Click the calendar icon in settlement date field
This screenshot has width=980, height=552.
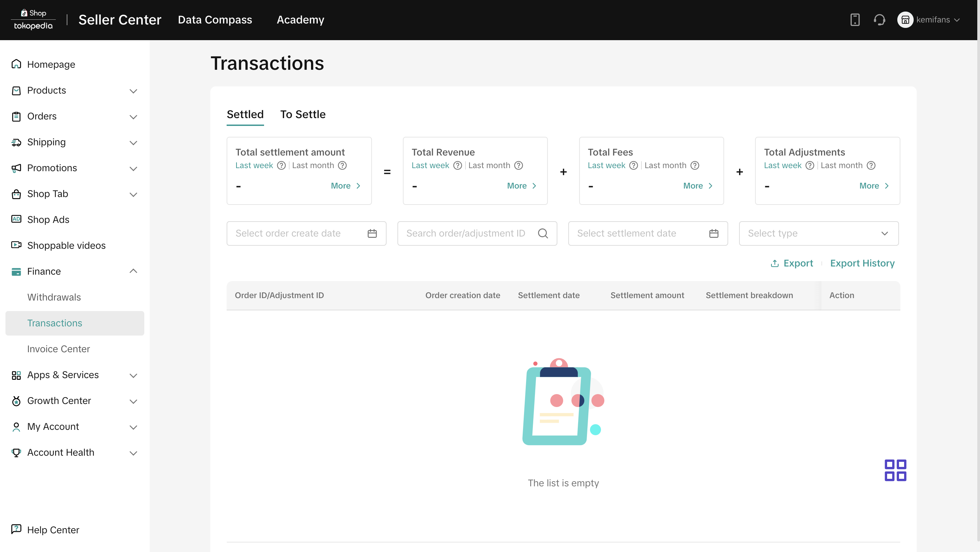pyautogui.click(x=714, y=233)
